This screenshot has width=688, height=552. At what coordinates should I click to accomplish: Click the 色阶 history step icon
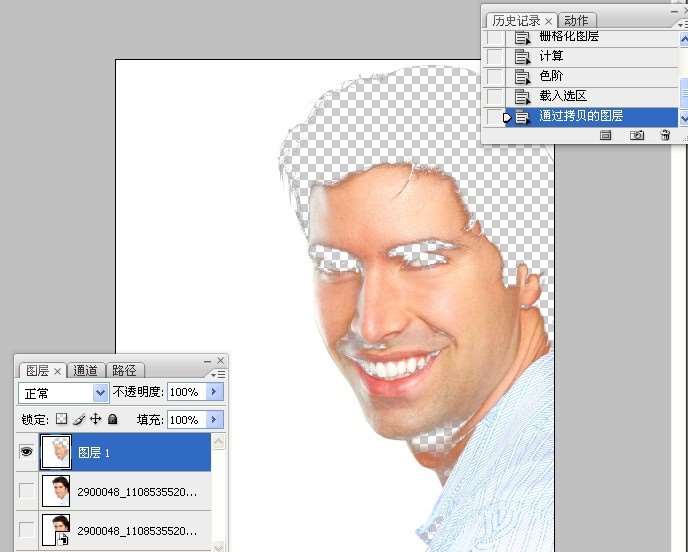tap(522, 77)
